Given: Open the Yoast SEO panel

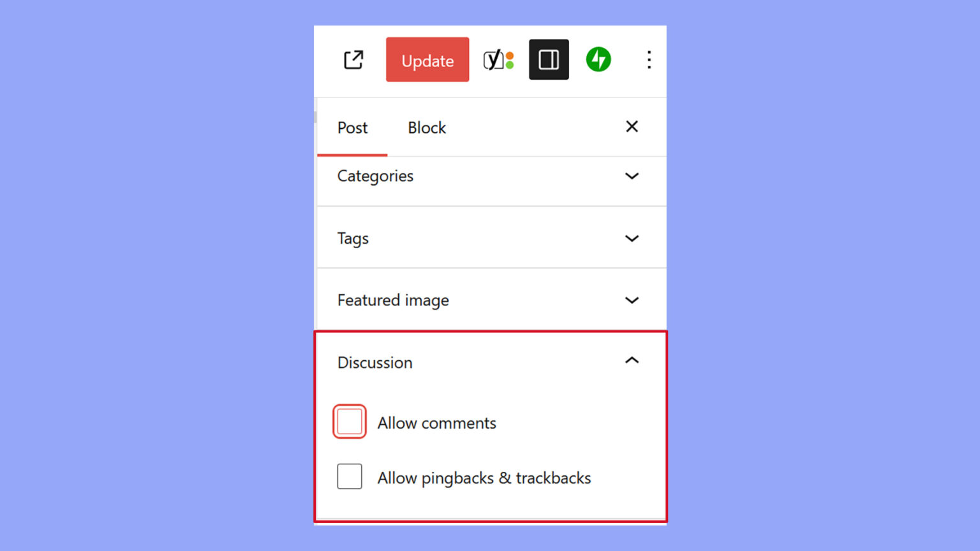Looking at the screenshot, I should (x=500, y=59).
